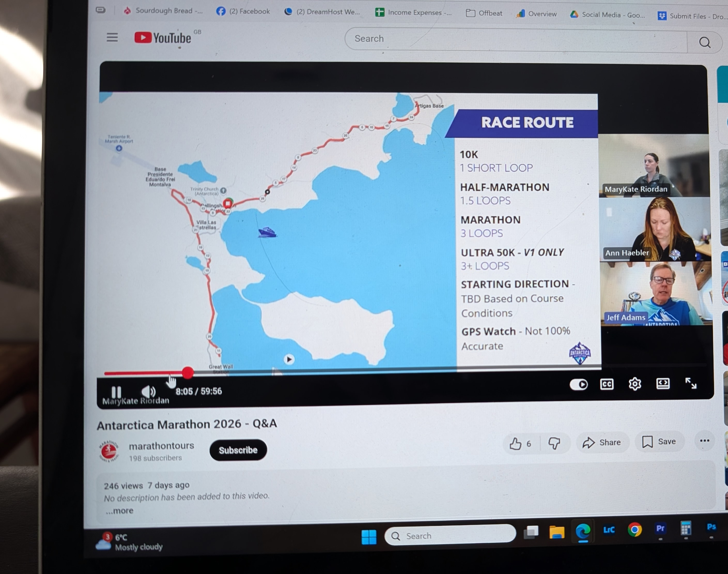728x574 pixels.
Task: Toggle the autoplay switch
Action: (x=579, y=384)
